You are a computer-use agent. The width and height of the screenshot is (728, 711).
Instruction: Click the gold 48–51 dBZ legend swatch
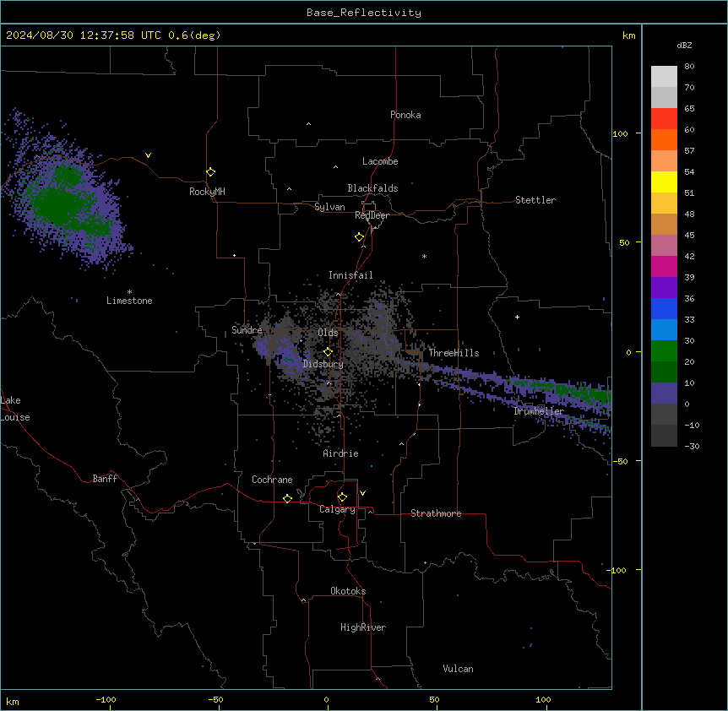[x=664, y=204]
